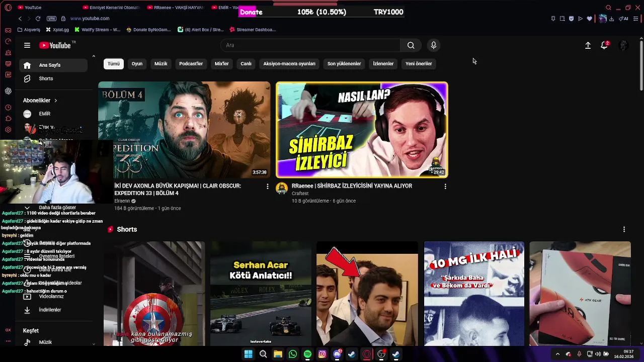Screen dimensions: 644x362
Task: Open the 10 MG İLK HALİ short
Action: point(474,294)
